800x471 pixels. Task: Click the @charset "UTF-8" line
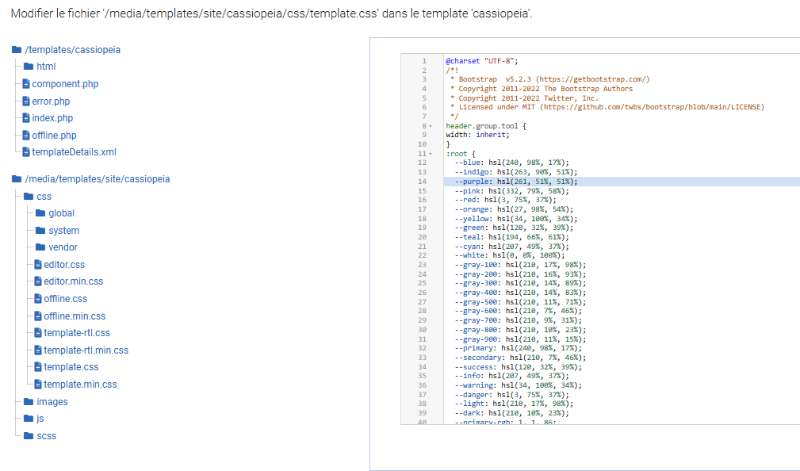click(x=482, y=61)
